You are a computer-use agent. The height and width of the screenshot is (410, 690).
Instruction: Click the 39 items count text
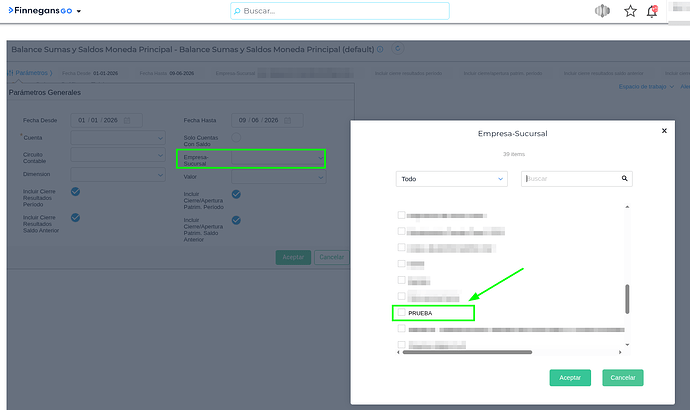click(514, 154)
